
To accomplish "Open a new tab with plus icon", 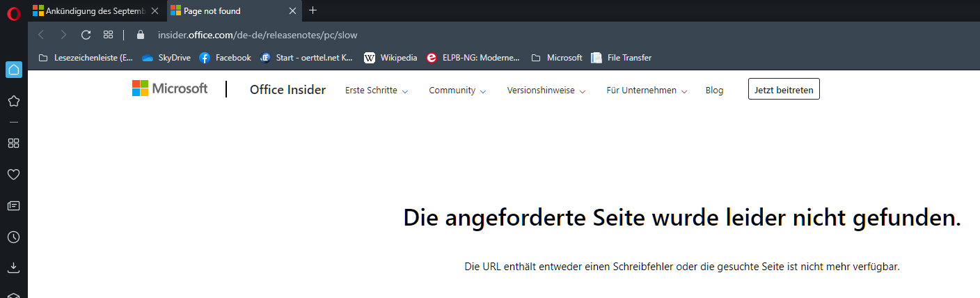I will pos(313,10).
